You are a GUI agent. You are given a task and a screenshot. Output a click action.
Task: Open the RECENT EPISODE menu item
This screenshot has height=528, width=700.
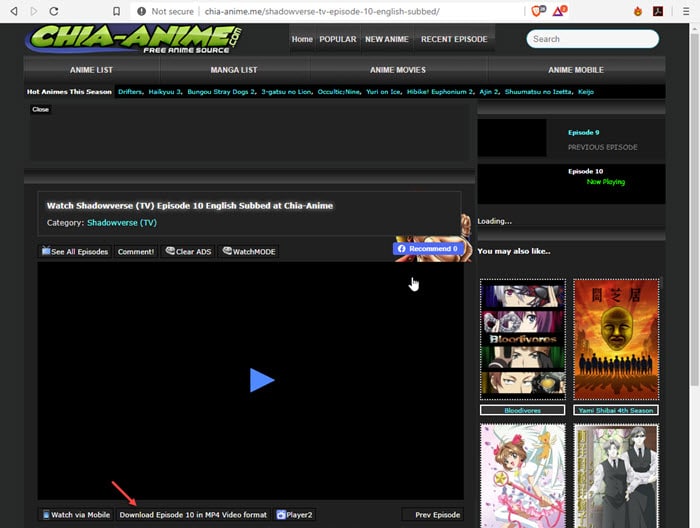point(454,39)
